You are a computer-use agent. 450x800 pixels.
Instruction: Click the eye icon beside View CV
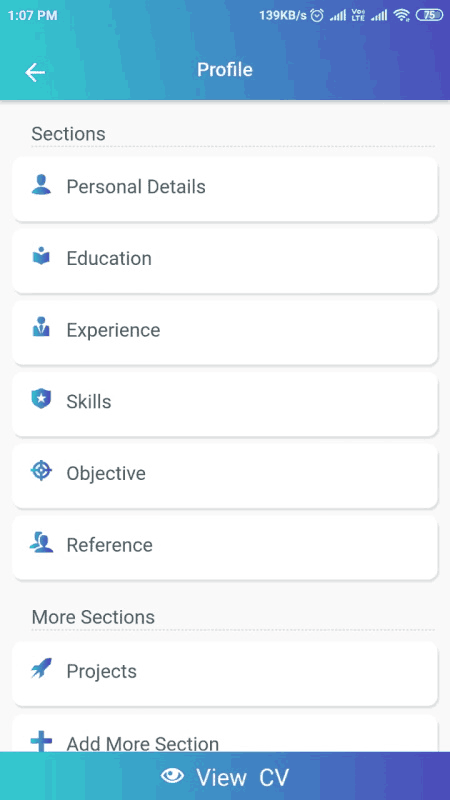tap(172, 776)
